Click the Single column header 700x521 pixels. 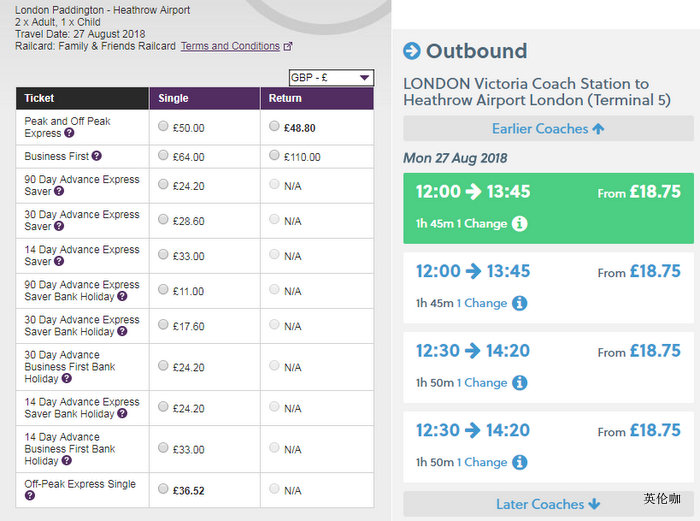point(173,98)
